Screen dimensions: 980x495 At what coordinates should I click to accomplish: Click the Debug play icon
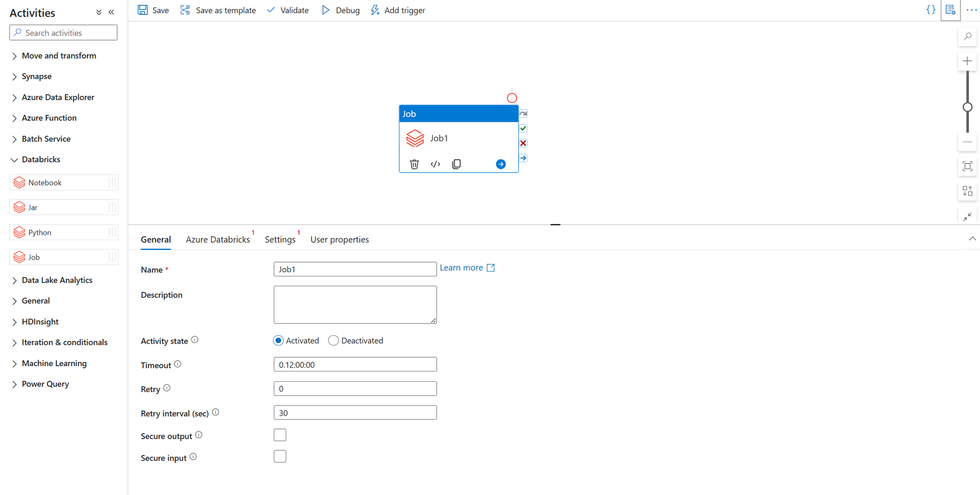pyautogui.click(x=326, y=10)
